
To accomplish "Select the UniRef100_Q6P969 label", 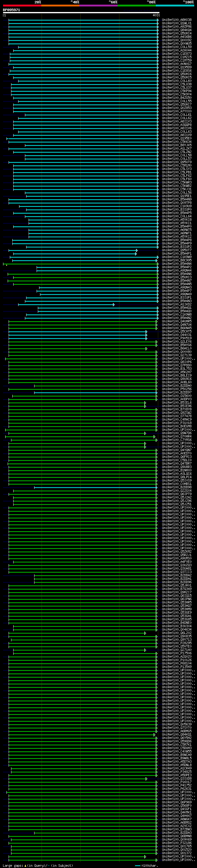I will pos(176,802).
